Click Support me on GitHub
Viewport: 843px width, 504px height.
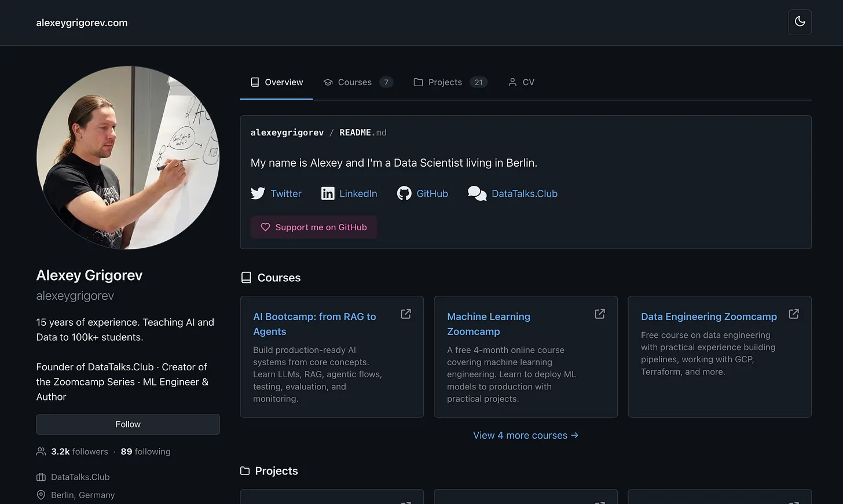coord(313,227)
